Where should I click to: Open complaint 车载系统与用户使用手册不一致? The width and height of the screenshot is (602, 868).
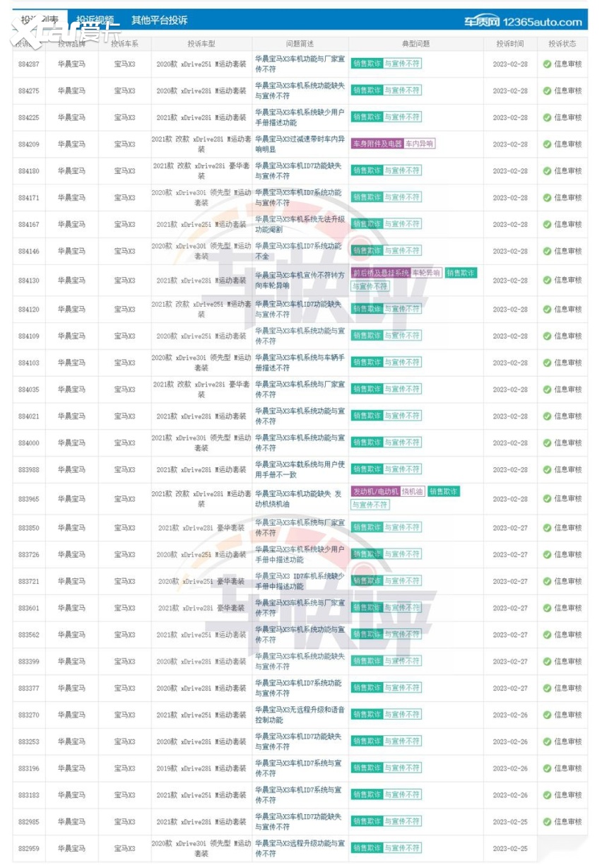[300, 469]
